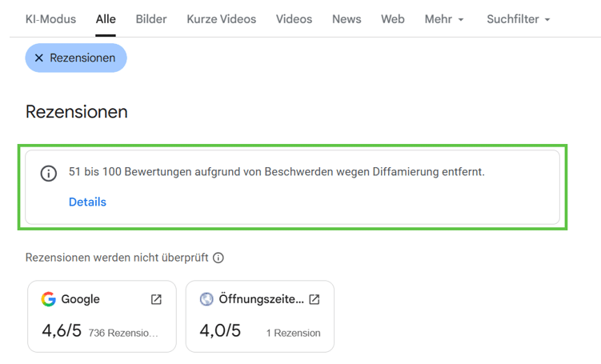Switch to the News tab
The height and width of the screenshot is (364, 601).
(x=347, y=19)
